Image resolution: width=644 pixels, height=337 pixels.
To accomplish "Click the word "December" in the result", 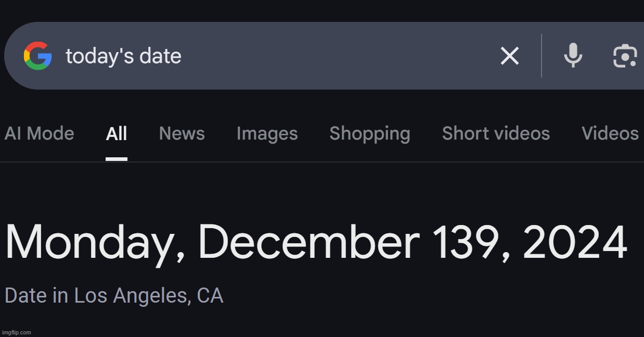I will coord(309,242).
